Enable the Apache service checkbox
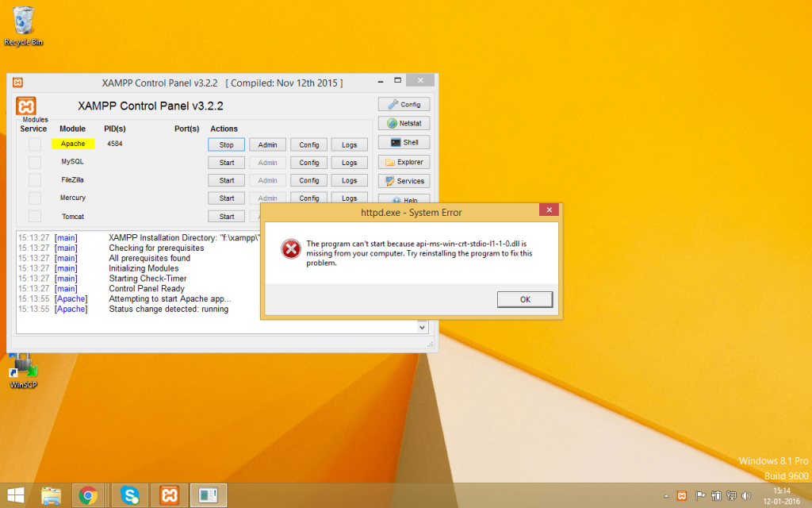812x508 pixels. (33, 144)
